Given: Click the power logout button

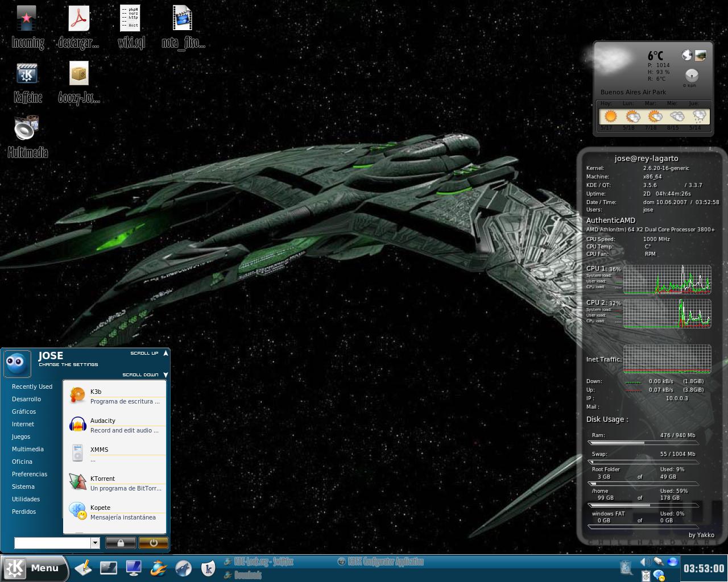Looking at the screenshot, I should (153, 543).
